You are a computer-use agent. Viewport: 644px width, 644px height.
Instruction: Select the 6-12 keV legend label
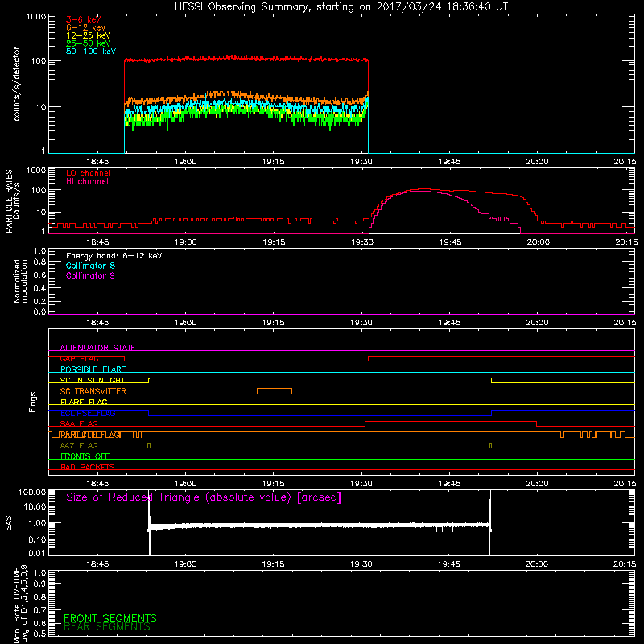tap(86, 27)
